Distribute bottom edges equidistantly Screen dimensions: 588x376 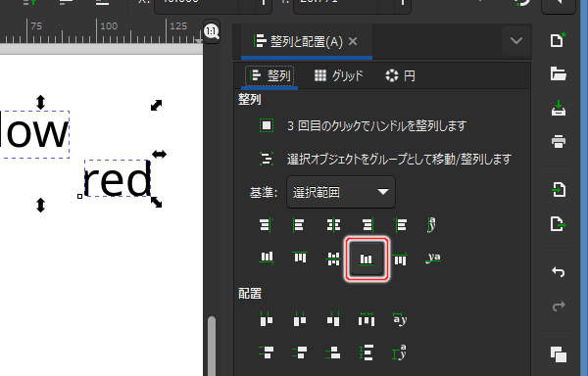click(333, 352)
